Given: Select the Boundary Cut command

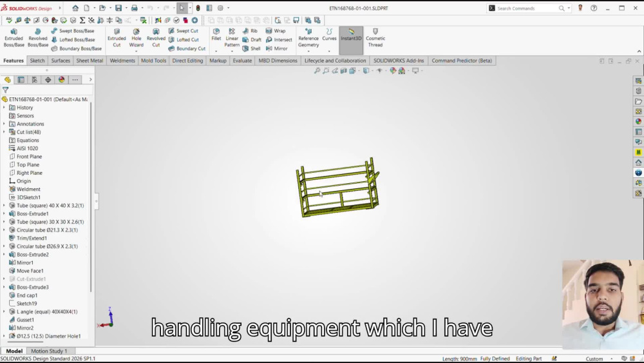Looking at the screenshot, I should pyautogui.click(x=187, y=48).
